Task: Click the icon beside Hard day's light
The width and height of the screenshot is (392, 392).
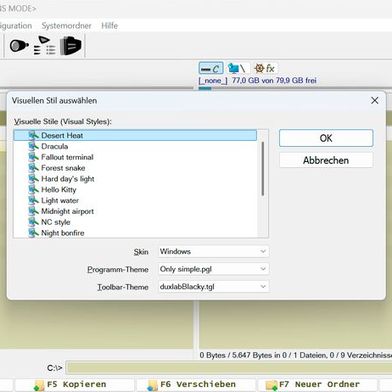Action: [x=33, y=179]
